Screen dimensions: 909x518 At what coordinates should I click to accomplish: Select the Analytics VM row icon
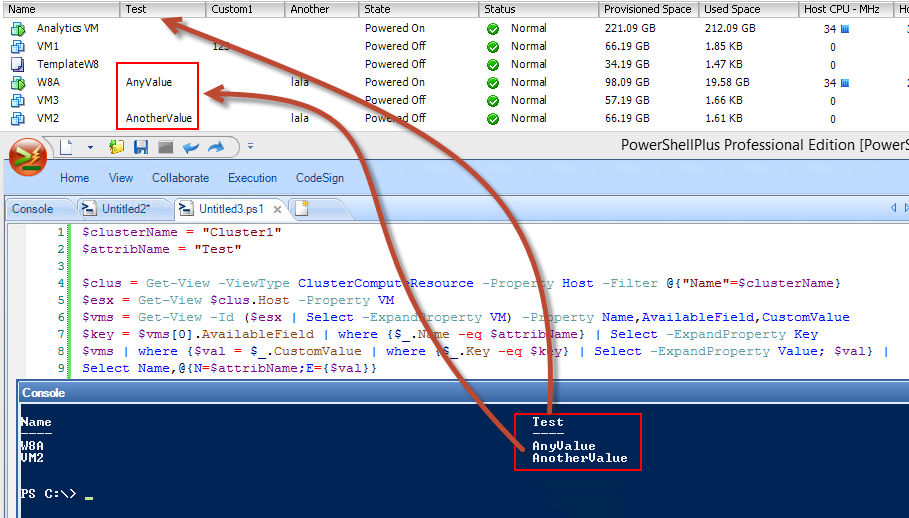[18, 28]
